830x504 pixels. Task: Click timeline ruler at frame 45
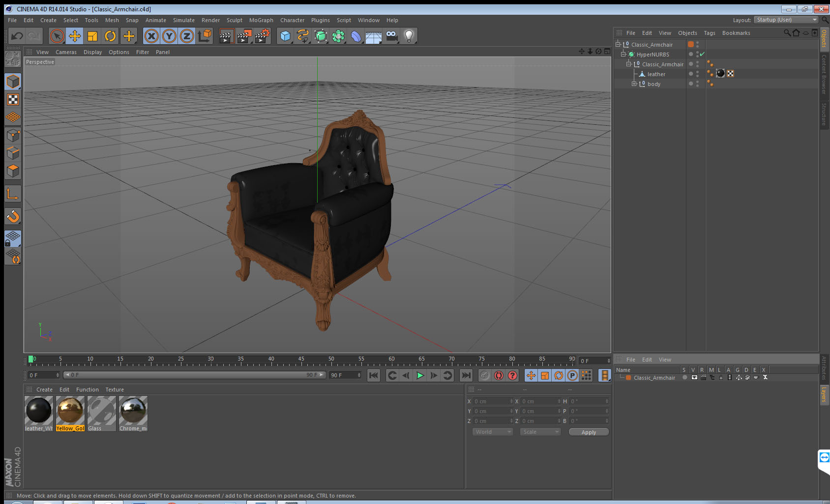tap(301, 360)
